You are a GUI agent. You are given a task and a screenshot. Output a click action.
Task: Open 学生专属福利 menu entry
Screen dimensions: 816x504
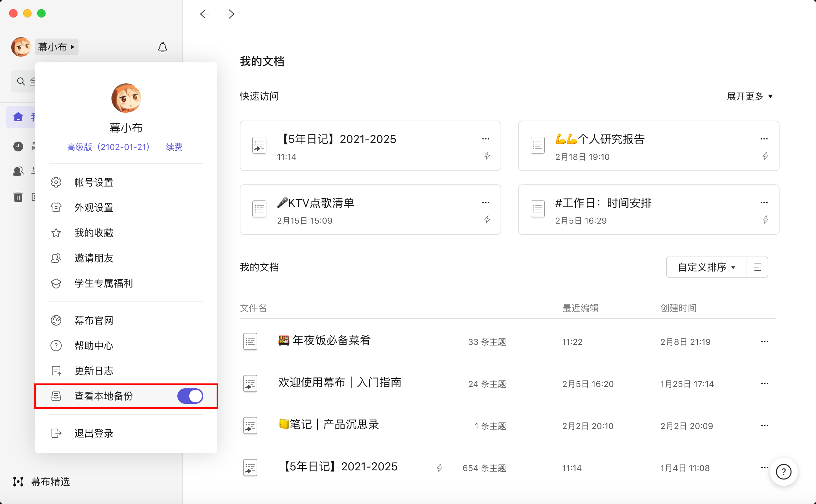pyautogui.click(x=126, y=283)
